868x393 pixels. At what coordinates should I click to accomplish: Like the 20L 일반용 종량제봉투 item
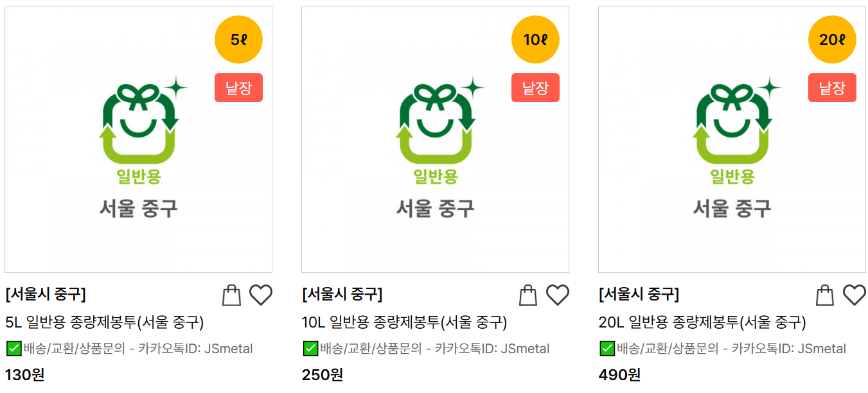[x=855, y=295]
